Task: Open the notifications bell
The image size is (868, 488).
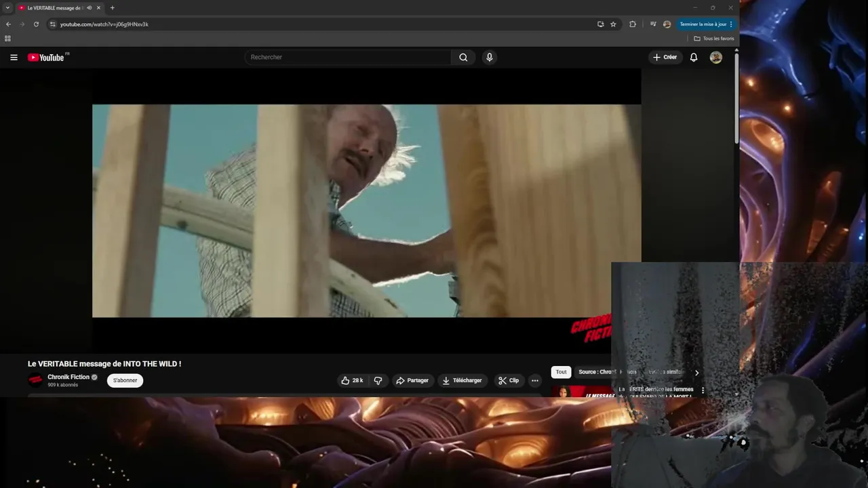Action: click(x=694, y=58)
